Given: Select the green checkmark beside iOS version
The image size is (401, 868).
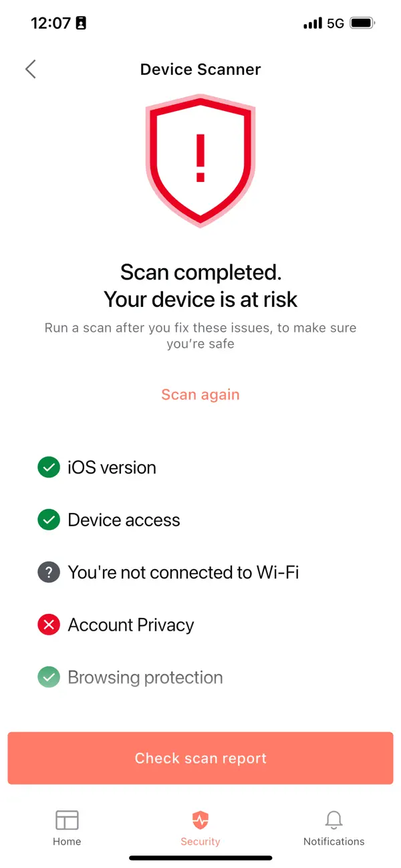Looking at the screenshot, I should [48, 467].
